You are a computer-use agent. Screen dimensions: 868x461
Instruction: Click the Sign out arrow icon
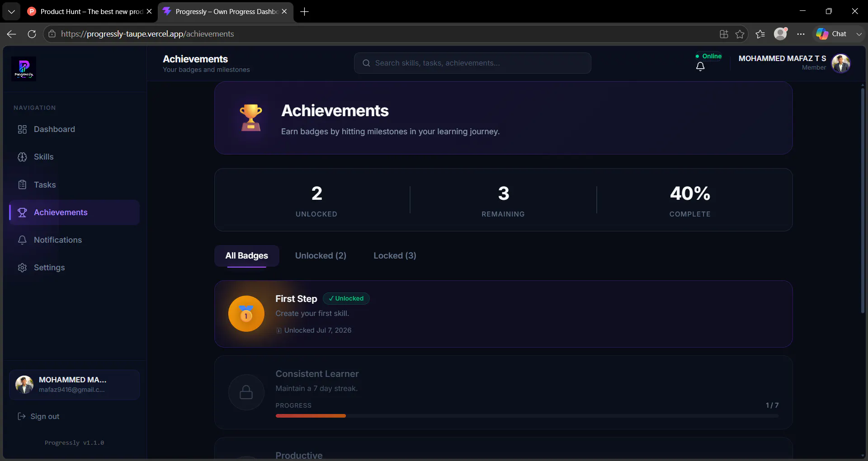(21, 416)
